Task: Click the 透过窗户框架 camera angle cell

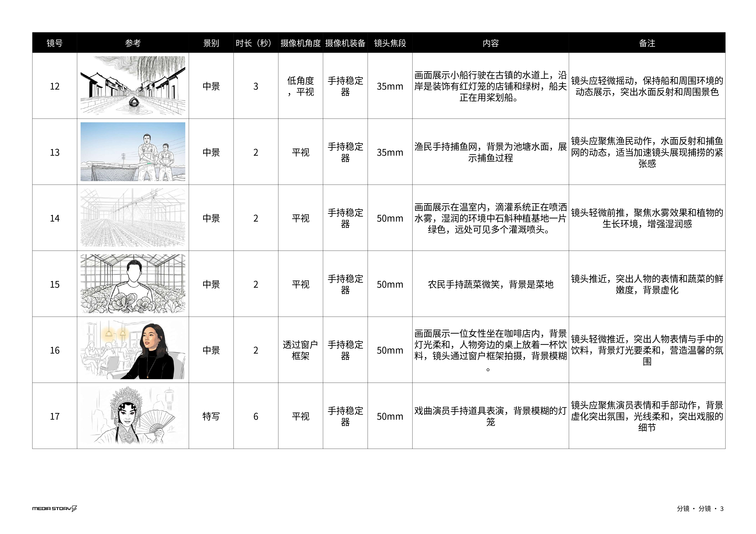Action: pyautogui.click(x=300, y=350)
